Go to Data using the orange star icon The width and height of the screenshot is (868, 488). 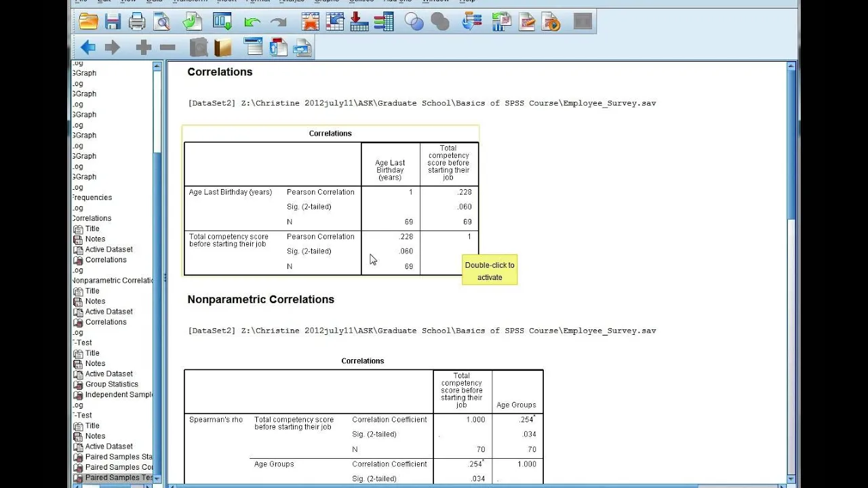(310, 22)
